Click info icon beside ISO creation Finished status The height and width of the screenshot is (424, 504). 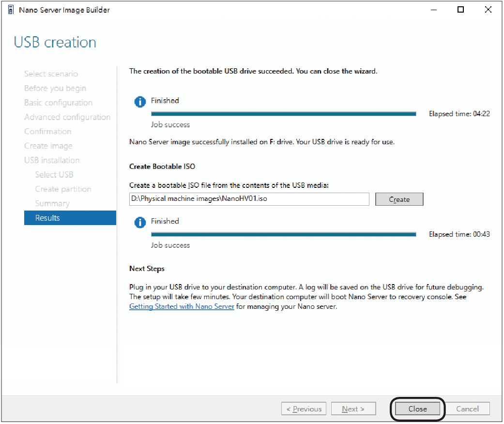(x=140, y=222)
